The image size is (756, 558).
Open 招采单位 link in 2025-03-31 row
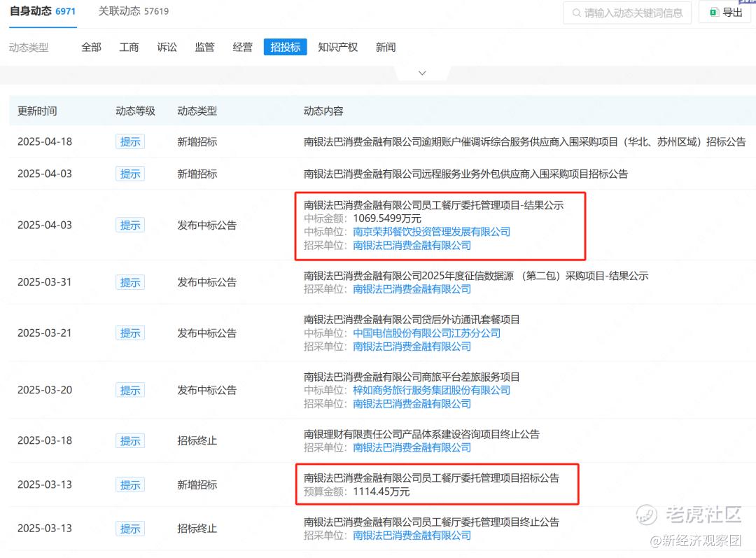(x=412, y=289)
